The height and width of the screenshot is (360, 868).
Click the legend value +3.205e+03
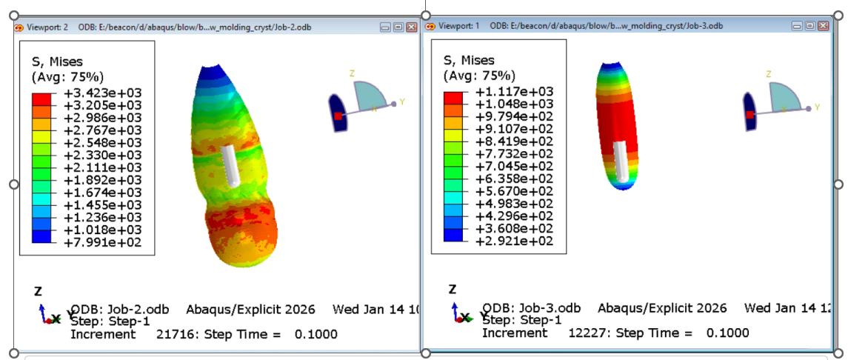point(103,105)
